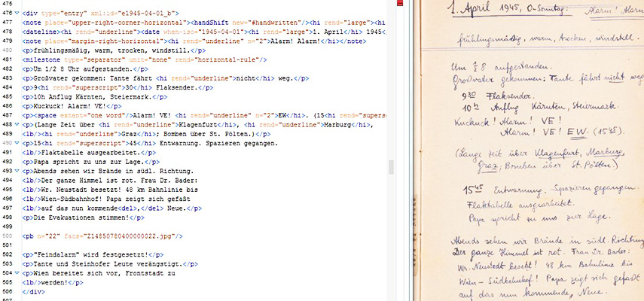Click line number 490 in the gutter
This screenshot has height=301, width=644.
[x=8, y=143]
